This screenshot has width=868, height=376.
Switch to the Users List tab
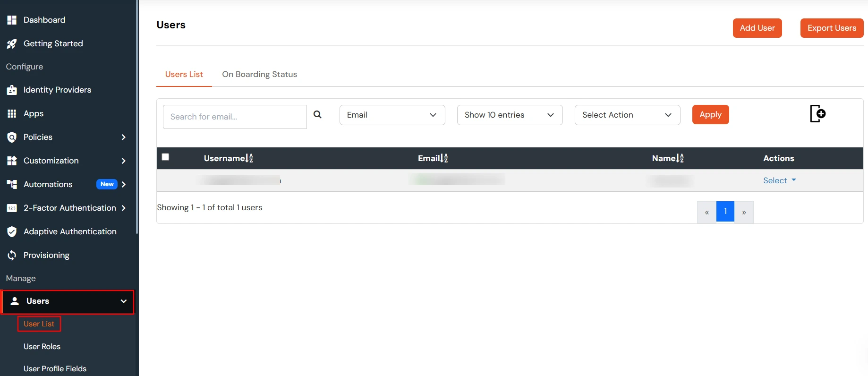point(184,74)
